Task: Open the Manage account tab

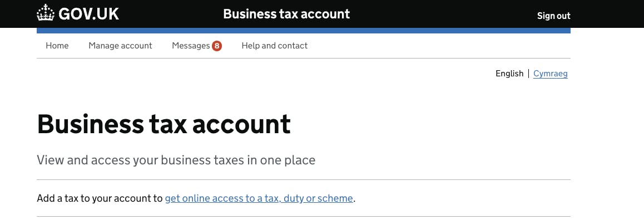Action: (x=120, y=46)
